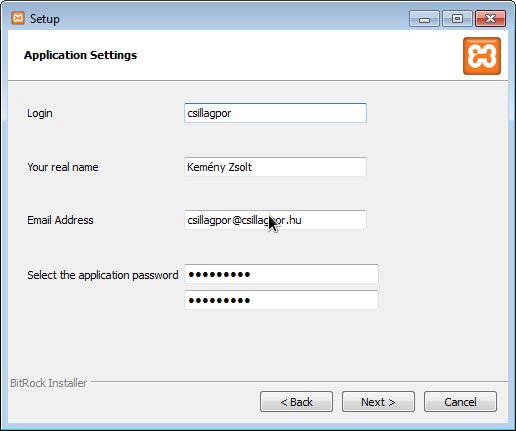Click the Login label text
This screenshot has height=431, width=516.
40,113
